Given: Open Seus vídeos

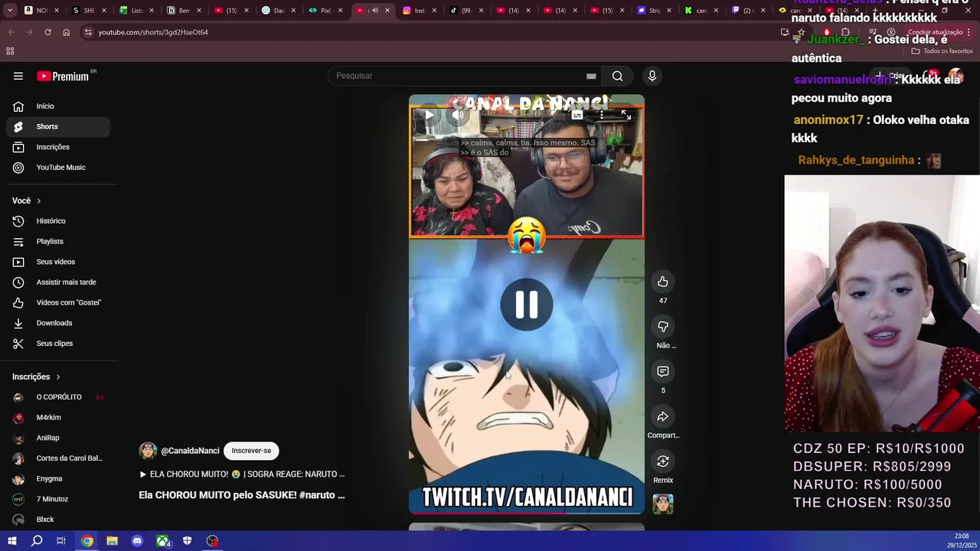Looking at the screenshot, I should coord(58,262).
